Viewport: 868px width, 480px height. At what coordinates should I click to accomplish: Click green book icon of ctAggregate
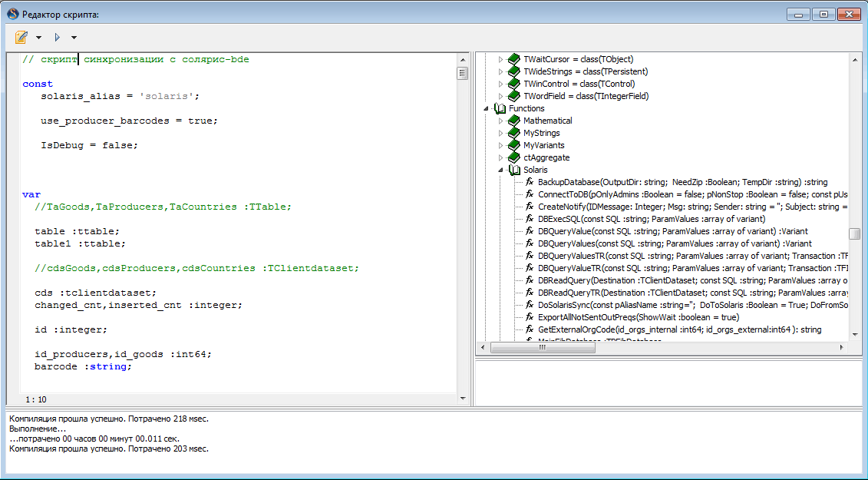pyautogui.click(x=513, y=157)
